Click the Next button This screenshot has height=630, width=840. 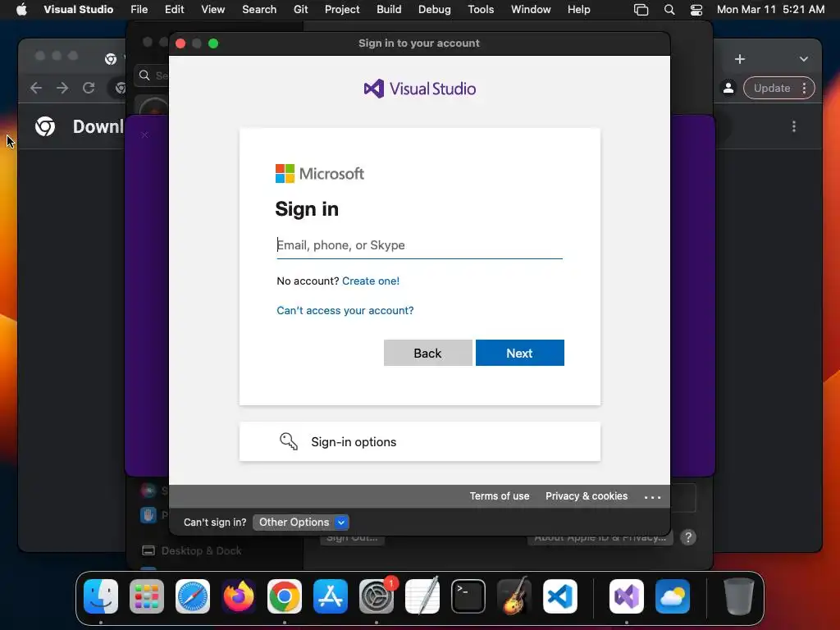pyautogui.click(x=519, y=353)
